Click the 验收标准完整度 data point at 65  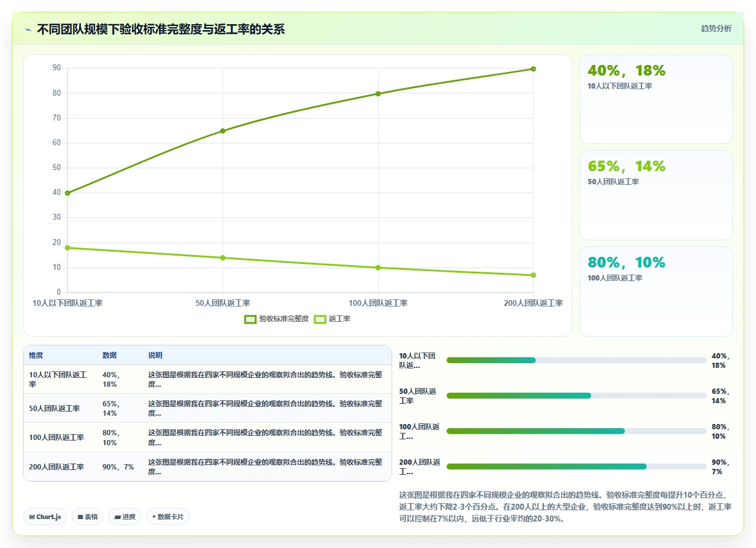(223, 131)
